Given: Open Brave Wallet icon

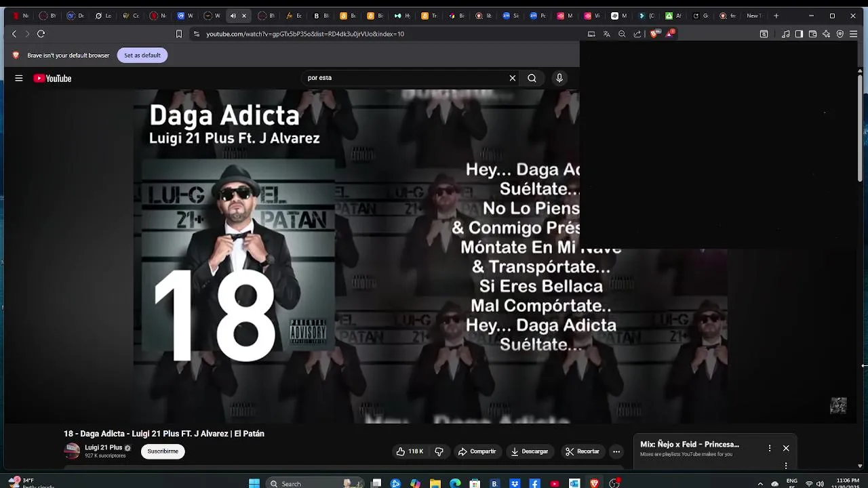Looking at the screenshot, I should 812,34.
